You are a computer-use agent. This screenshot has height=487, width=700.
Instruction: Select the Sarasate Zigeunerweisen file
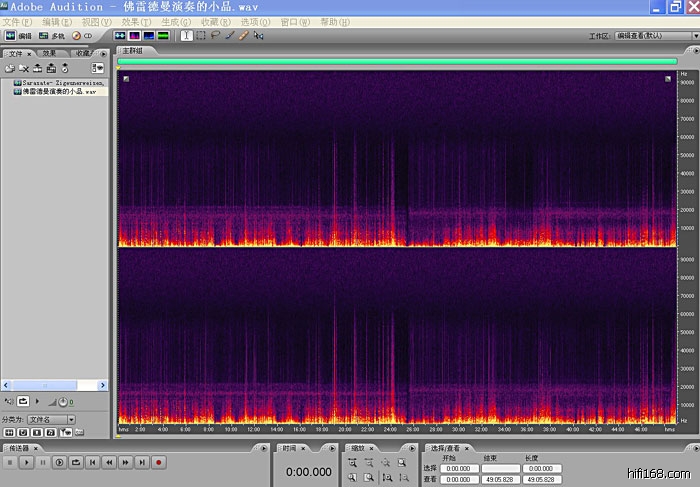[62, 83]
